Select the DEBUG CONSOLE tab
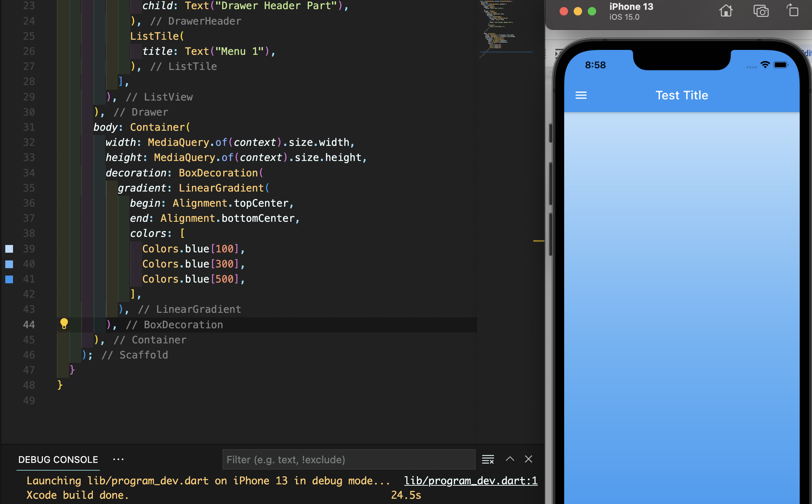Image resolution: width=812 pixels, height=504 pixels. pos(58,459)
